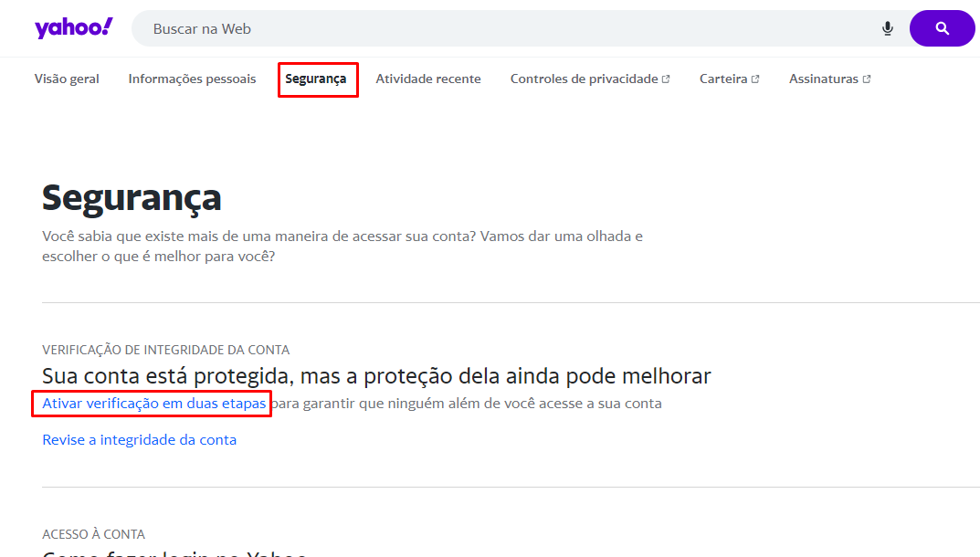Click external-link icon next to Carteira
The height and width of the screenshot is (557, 980).
755,79
